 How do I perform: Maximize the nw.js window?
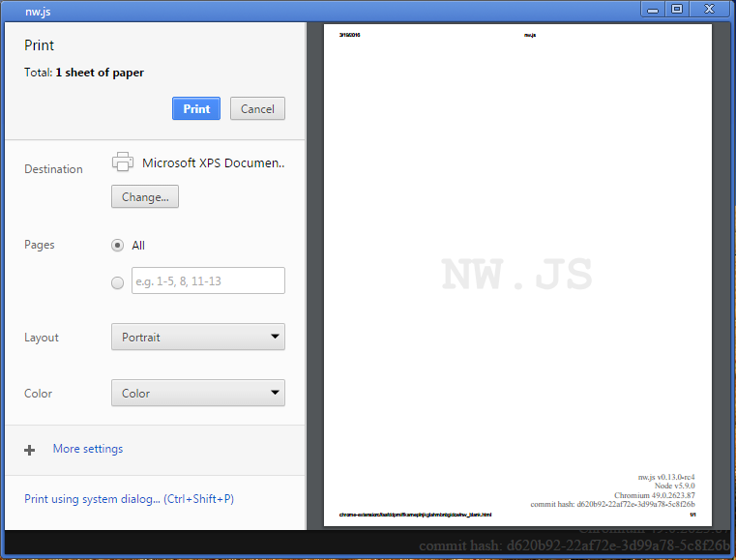[677, 9]
